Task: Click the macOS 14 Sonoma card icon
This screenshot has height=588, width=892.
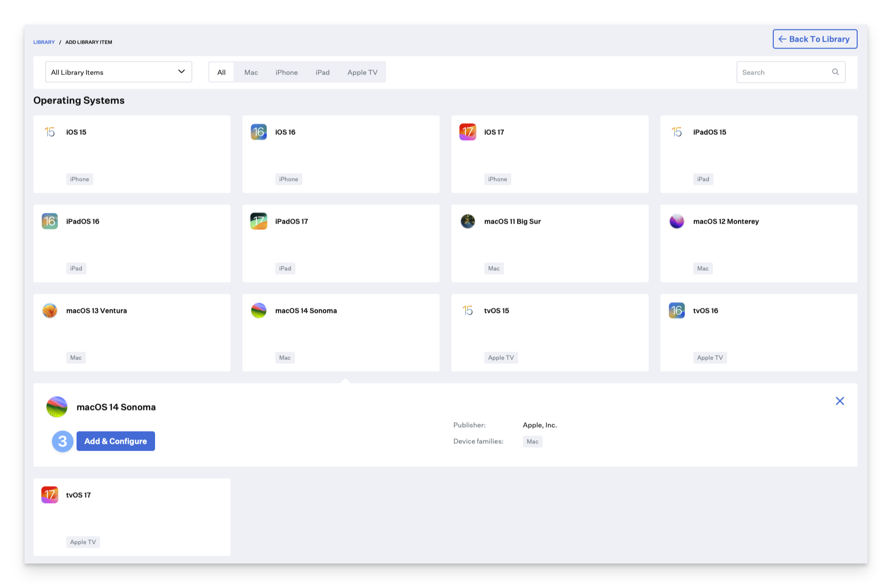Action: pyautogui.click(x=259, y=310)
